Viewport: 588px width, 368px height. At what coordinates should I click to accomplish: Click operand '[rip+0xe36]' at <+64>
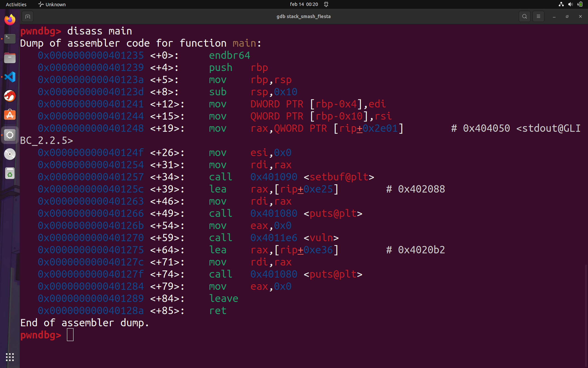click(x=306, y=250)
